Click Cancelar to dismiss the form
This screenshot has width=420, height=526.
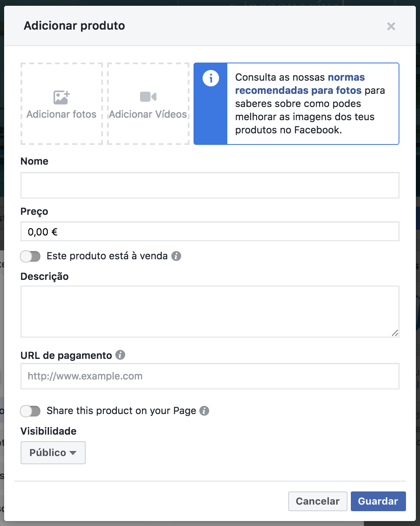[x=317, y=501]
